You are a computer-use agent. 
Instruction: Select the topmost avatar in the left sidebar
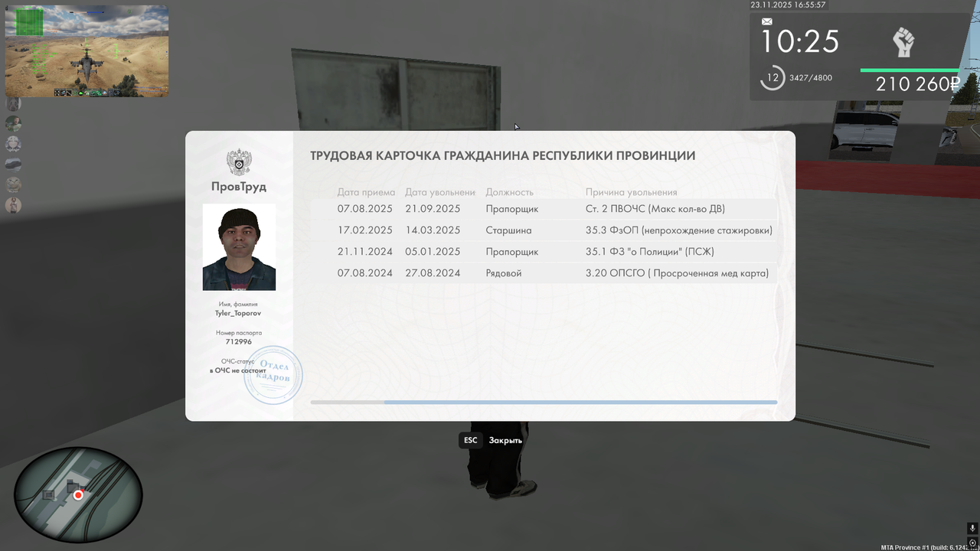pos(13,103)
